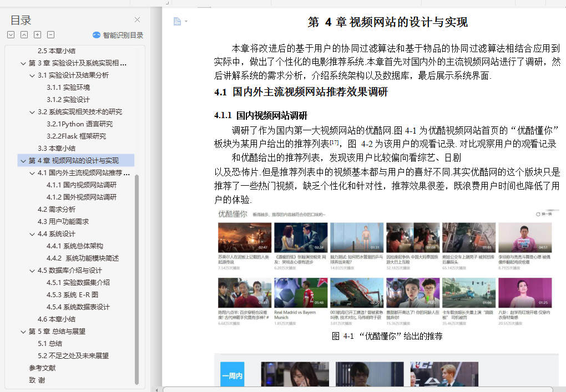
Task: Click the 智能识别目录 button
Action: pos(118,35)
